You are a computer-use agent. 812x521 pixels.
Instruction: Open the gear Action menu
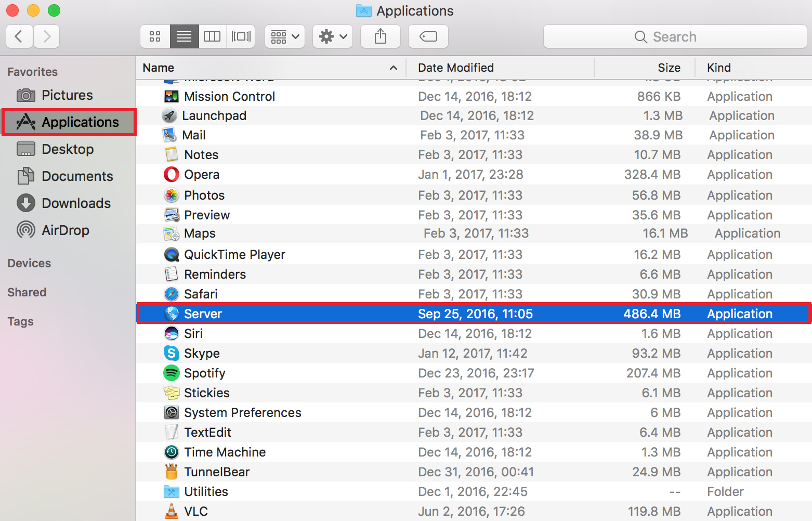(333, 36)
